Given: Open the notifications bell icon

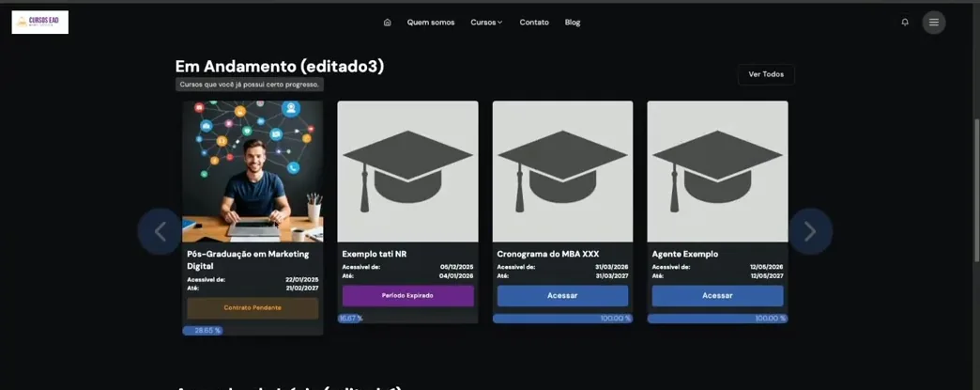Looking at the screenshot, I should pyautogui.click(x=904, y=23).
